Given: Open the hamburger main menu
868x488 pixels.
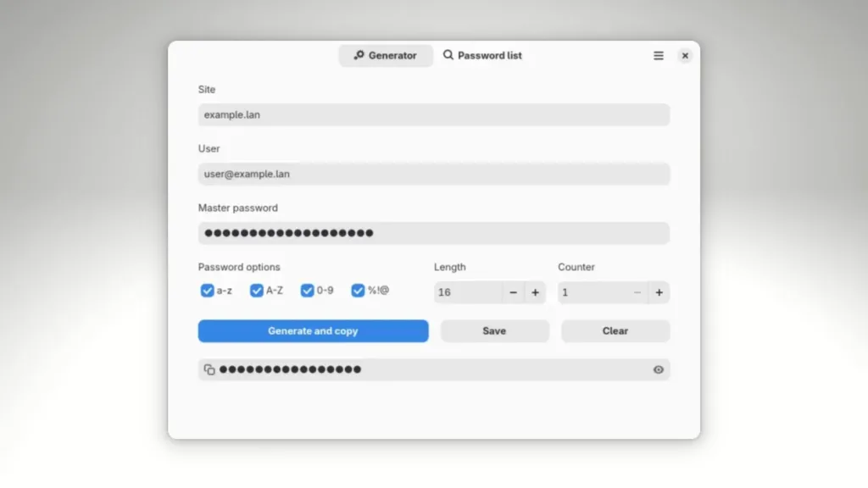Looking at the screenshot, I should (x=658, y=55).
